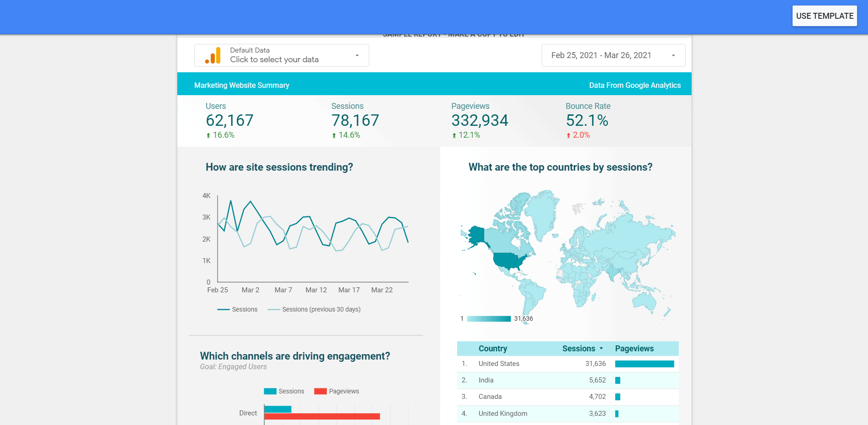Click the green arrow under Sessions metric
The image size is (868, 425).
[x=334, y=135]
